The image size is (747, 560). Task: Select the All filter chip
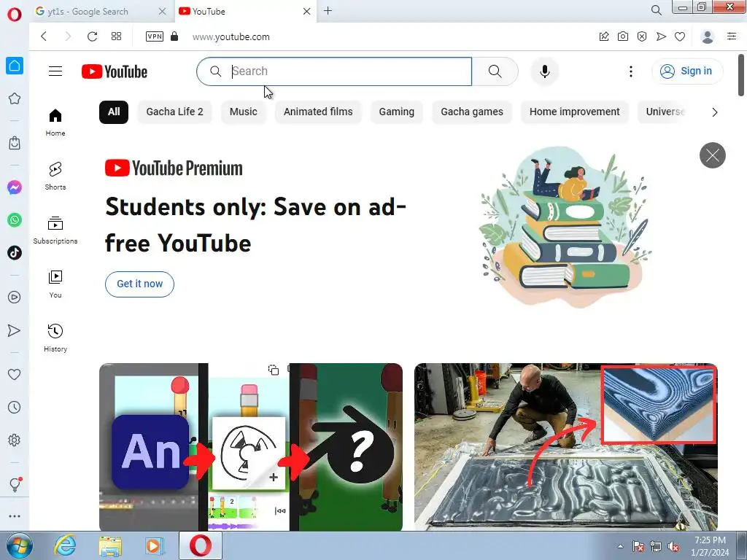coord(114,112)
